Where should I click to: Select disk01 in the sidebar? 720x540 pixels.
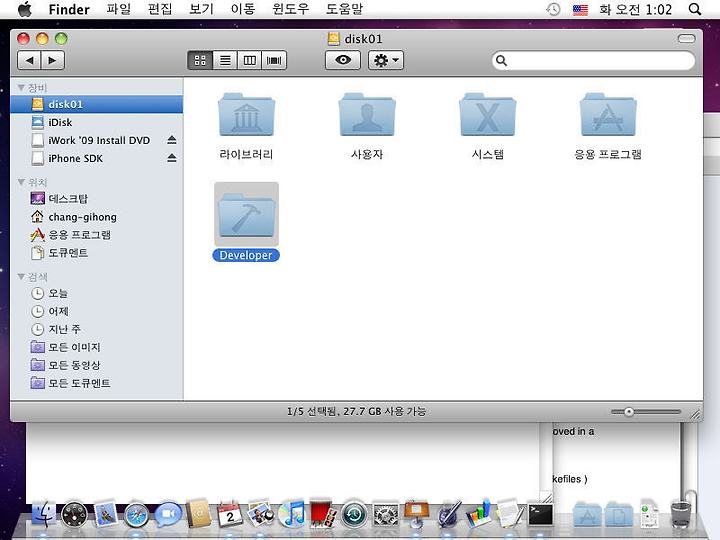click(x=96, y=104)
